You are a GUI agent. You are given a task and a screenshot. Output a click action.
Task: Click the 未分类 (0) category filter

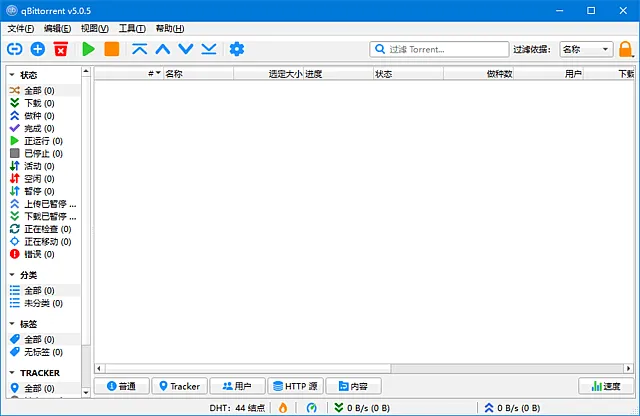[x=43, y=303]
